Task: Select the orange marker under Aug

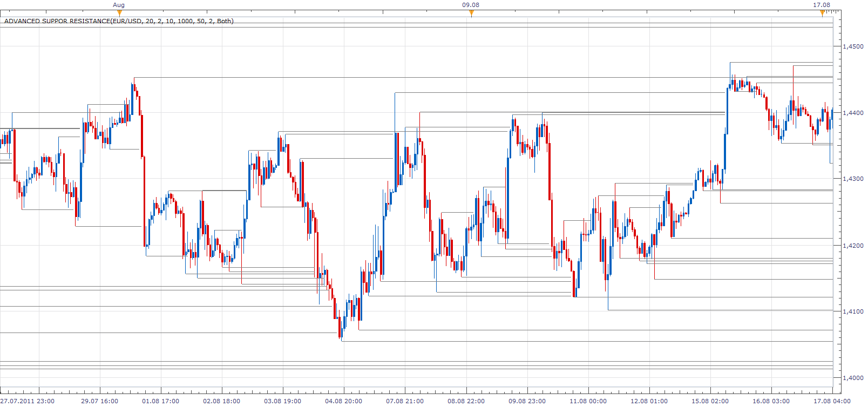Action: point(119,13)
